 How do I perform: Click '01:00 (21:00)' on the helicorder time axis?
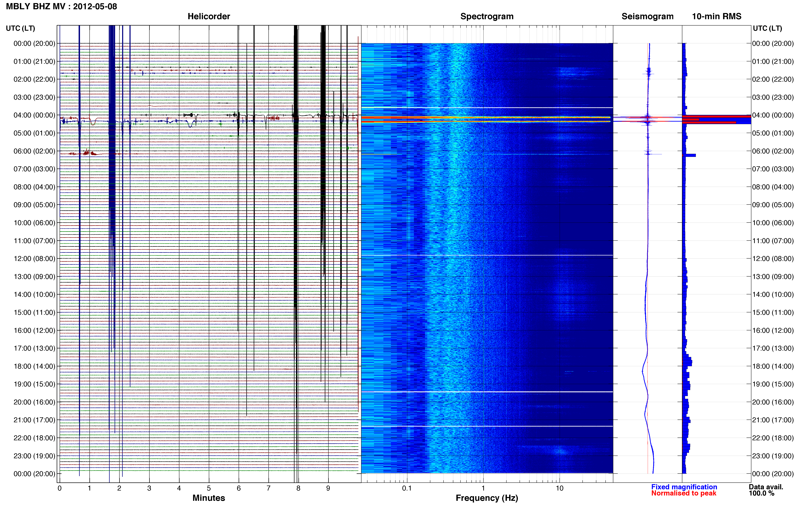34,62
